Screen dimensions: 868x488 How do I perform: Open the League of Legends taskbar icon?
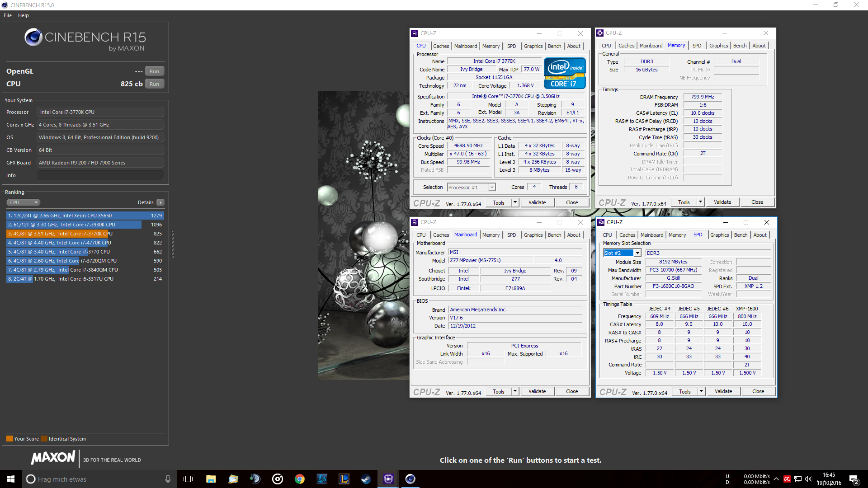344,479
